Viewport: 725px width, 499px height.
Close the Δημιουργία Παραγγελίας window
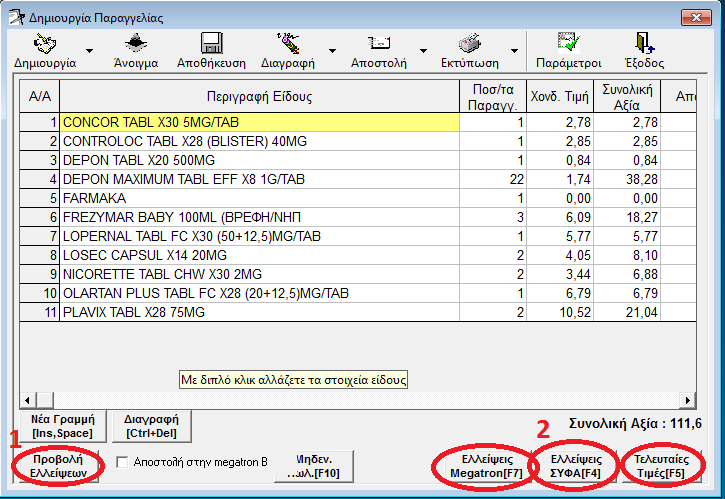point(697,18)
